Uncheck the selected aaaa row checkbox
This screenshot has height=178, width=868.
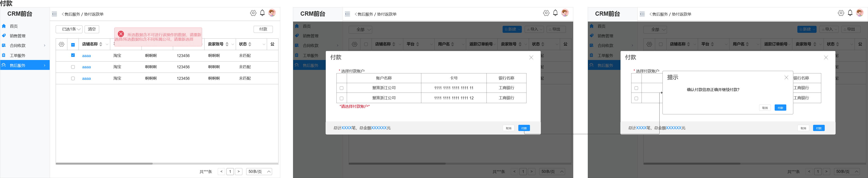click(73, 55)
